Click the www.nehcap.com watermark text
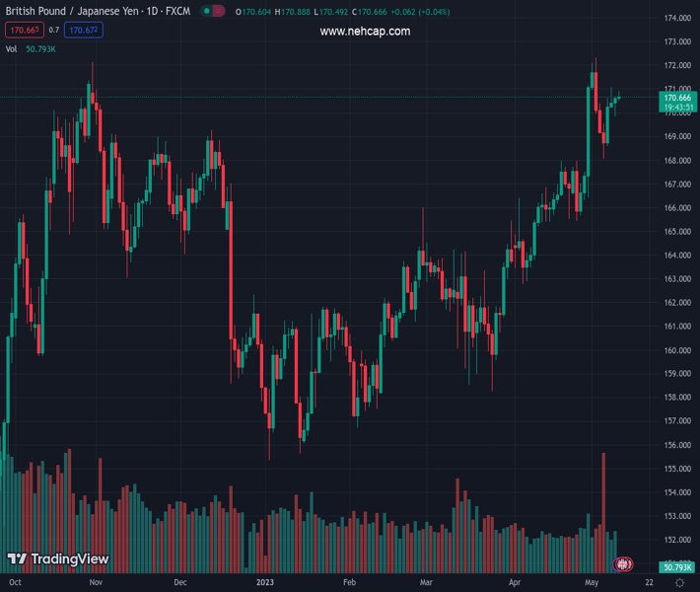Viewport: 700px width, 592px height. pyautogui.click(x=365, y=32)
